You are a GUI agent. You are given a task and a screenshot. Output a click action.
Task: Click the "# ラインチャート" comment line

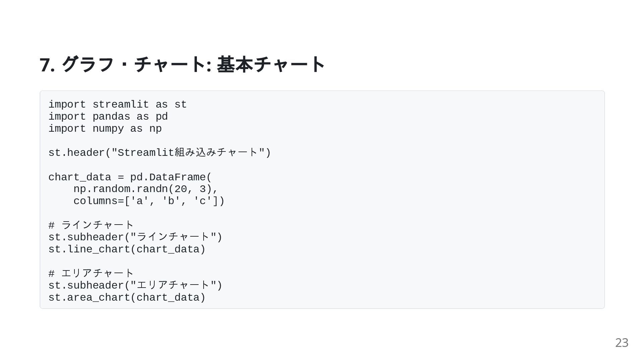click(91, 225)
